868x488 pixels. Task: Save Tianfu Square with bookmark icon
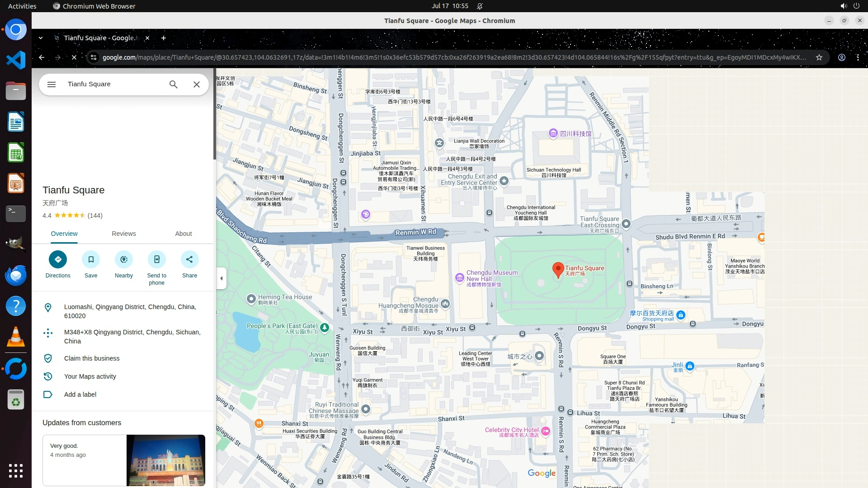pyautogui.click(x=91, y=259)
